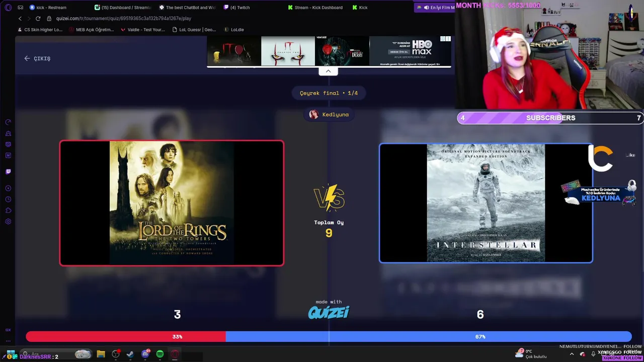Open GX Cleaner in the sidebar
Image resolution: width=644 pixels, height=362 pixels.
click(x=8, y=133)
